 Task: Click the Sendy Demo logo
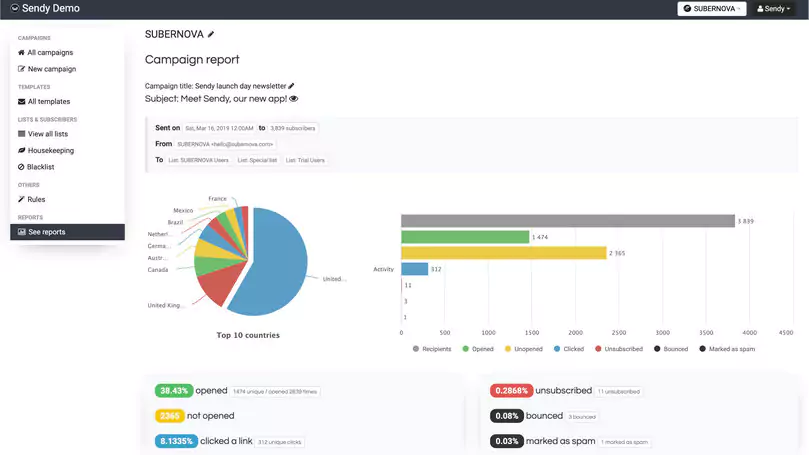(x=44, y=9)
